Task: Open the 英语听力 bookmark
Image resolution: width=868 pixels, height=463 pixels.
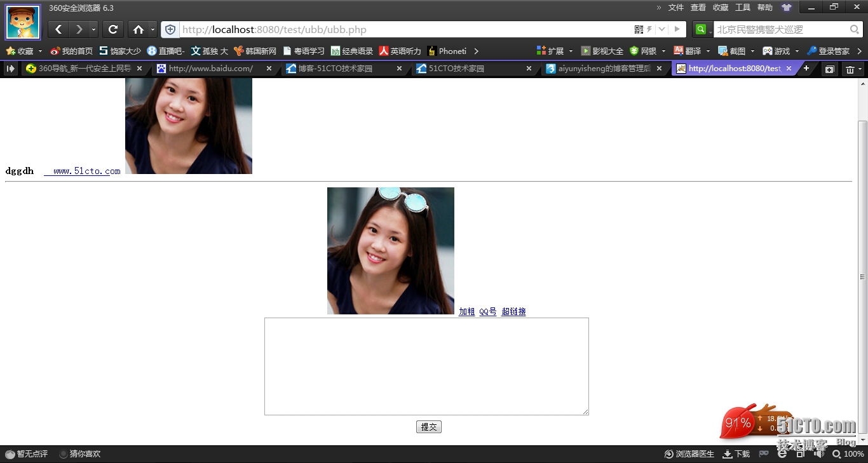Action: point(400,51)
